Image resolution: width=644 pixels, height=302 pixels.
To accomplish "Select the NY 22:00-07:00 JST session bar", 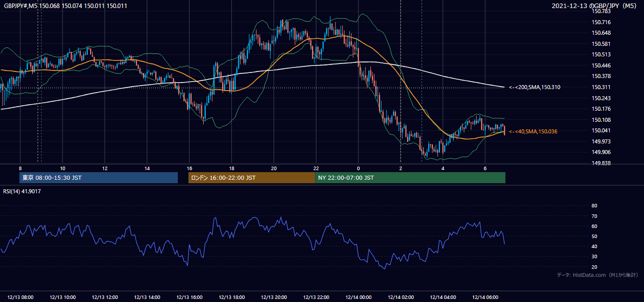I will [410, 178].
